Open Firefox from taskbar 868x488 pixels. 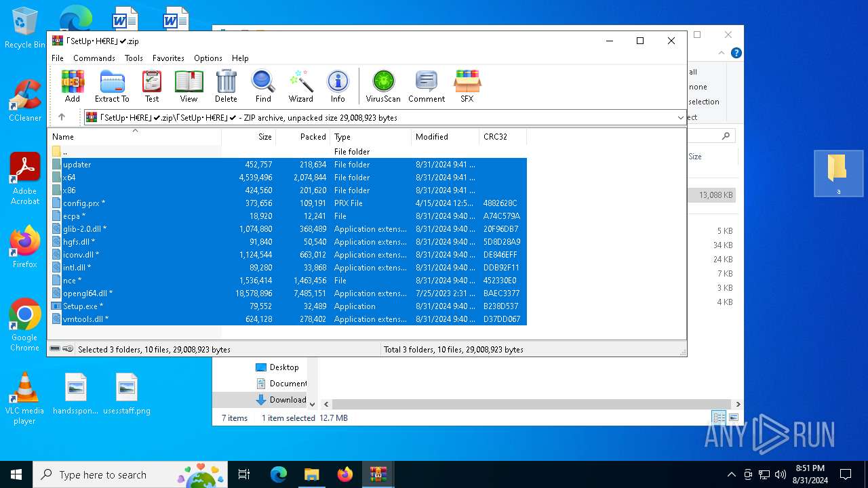click(344, 474)
